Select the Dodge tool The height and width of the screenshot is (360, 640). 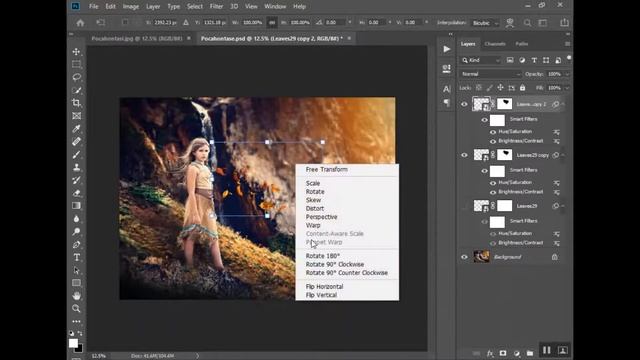pyautogui.click(x=76, y=231)
